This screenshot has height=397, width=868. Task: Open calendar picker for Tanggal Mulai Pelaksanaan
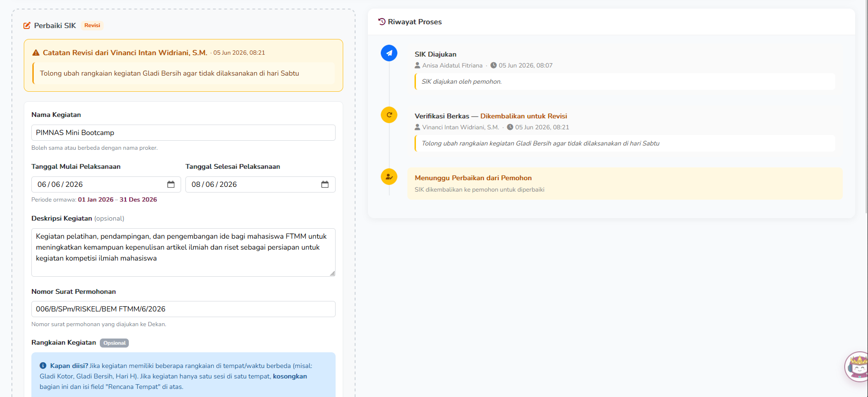171,184
